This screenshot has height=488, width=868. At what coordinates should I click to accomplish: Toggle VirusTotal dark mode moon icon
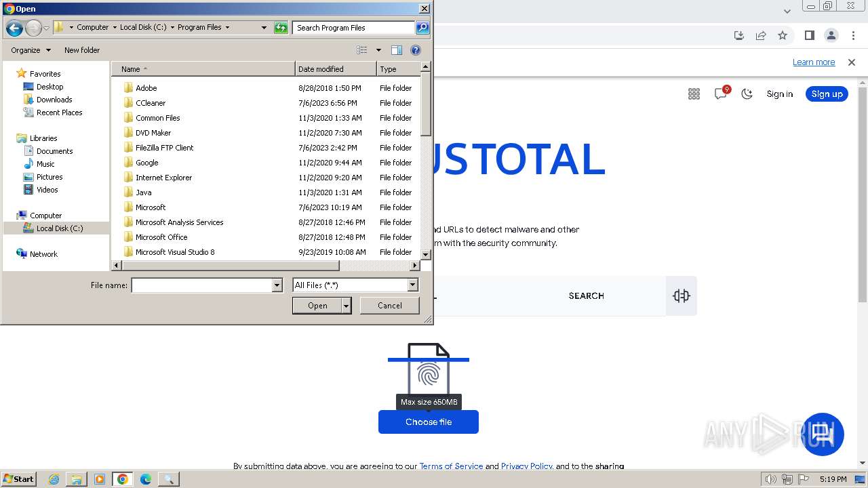[747, 94]
